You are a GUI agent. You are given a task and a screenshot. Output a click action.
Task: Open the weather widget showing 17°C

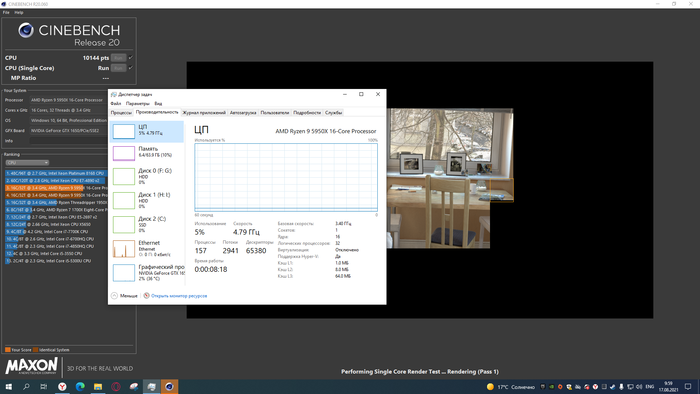tap(511, 387)
